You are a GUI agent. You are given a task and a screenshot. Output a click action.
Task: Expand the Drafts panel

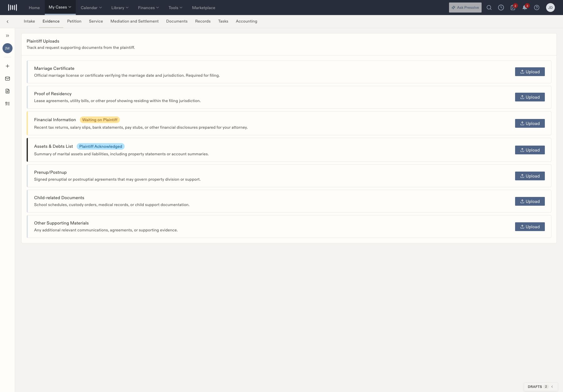point(540,387)
